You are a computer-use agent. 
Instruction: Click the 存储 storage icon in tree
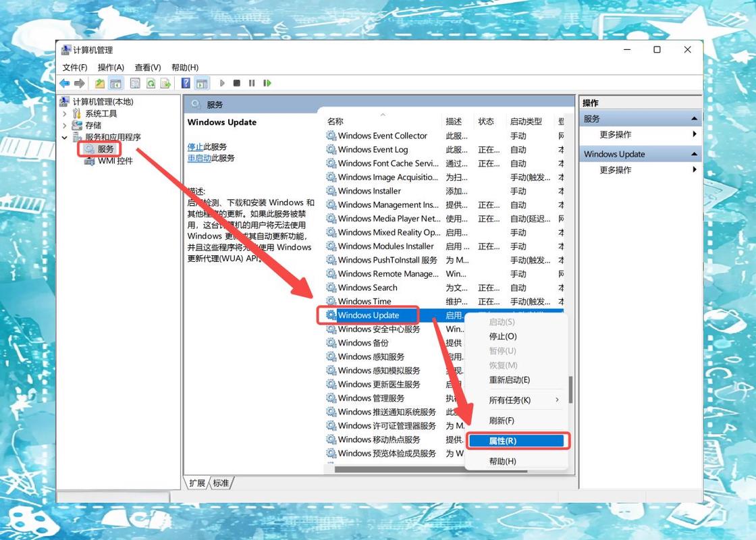point(77,126)
